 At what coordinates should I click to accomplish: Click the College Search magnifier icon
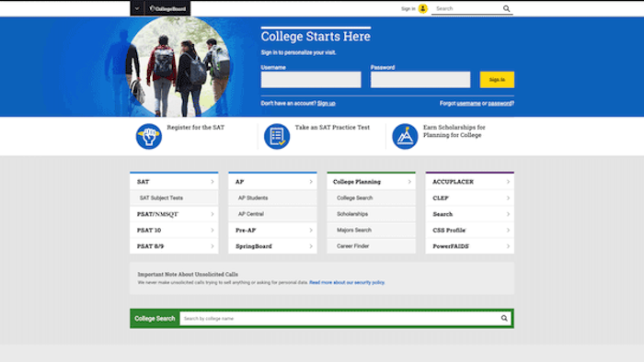point(504,318)
